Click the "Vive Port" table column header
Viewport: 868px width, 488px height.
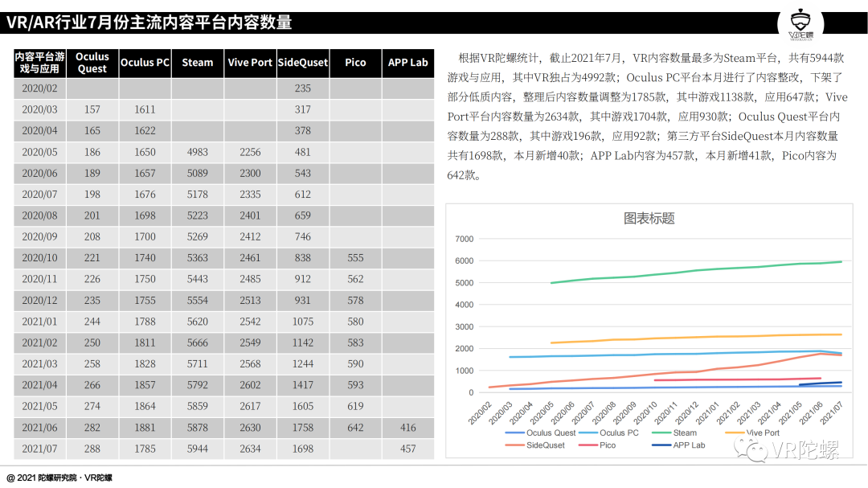(250, 63)
